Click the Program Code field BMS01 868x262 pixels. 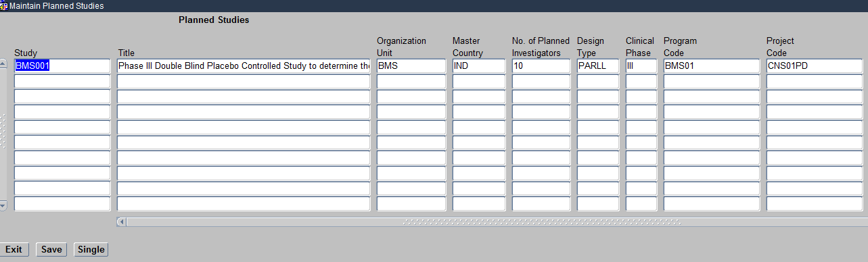[x=712, y=66]
